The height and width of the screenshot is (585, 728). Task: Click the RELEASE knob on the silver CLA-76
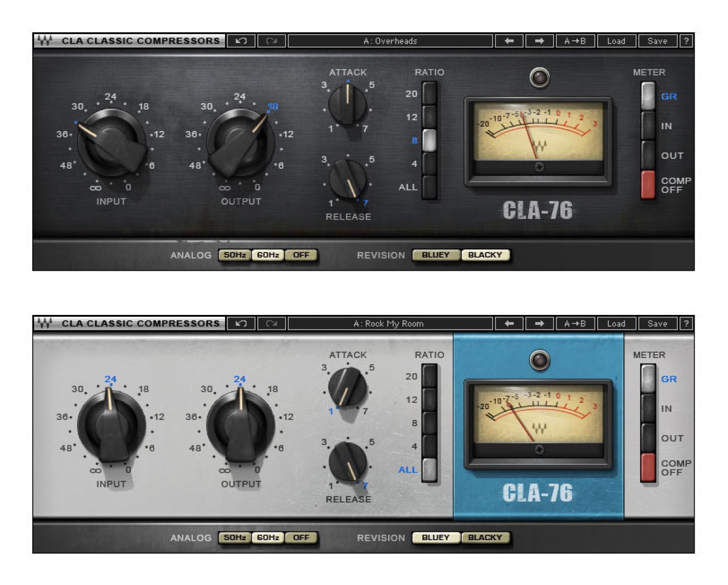(348, 461)
